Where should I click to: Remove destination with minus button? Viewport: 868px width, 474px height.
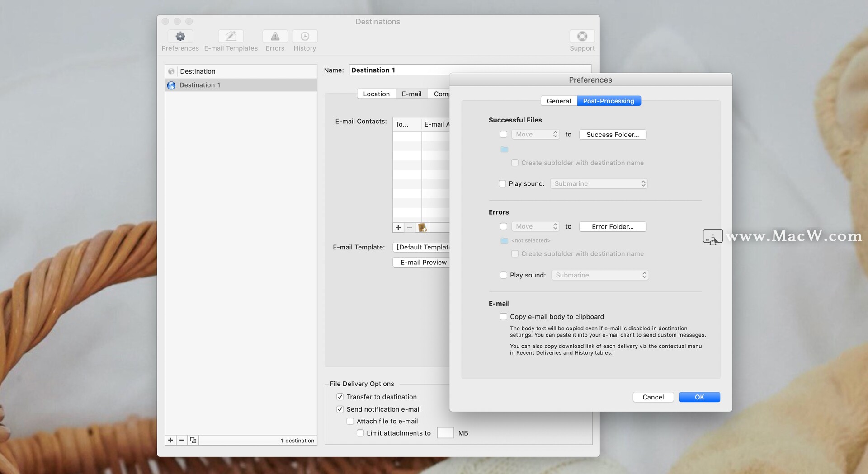(x=182, y=440)
